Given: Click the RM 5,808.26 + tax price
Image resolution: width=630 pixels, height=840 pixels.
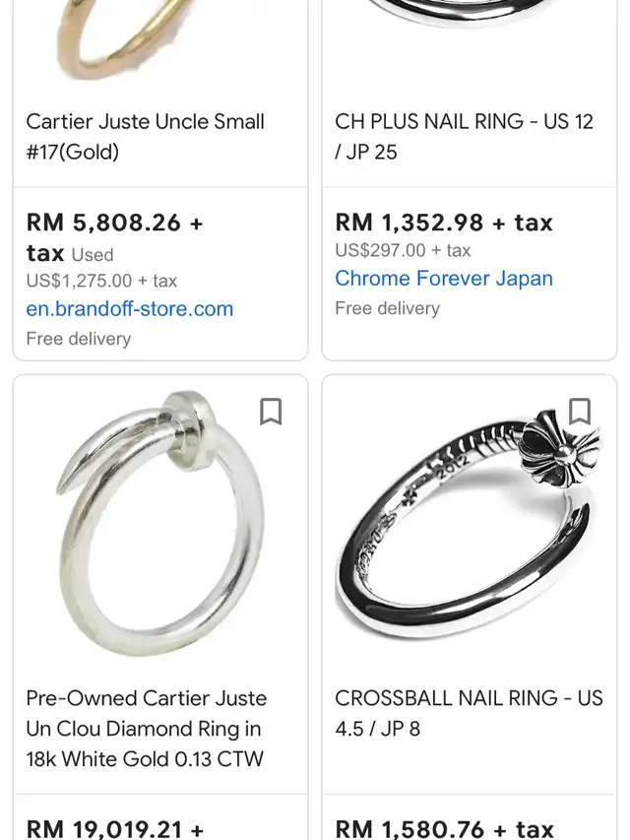Looking at the screenshot, I should [114, 237].
